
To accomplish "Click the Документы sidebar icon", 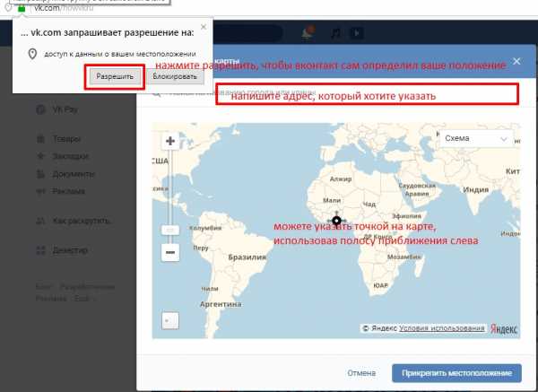I will [40, 174].
